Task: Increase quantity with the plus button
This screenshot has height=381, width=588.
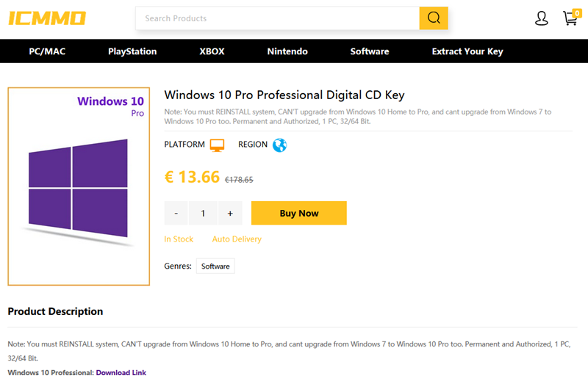Action: point(230,213)
